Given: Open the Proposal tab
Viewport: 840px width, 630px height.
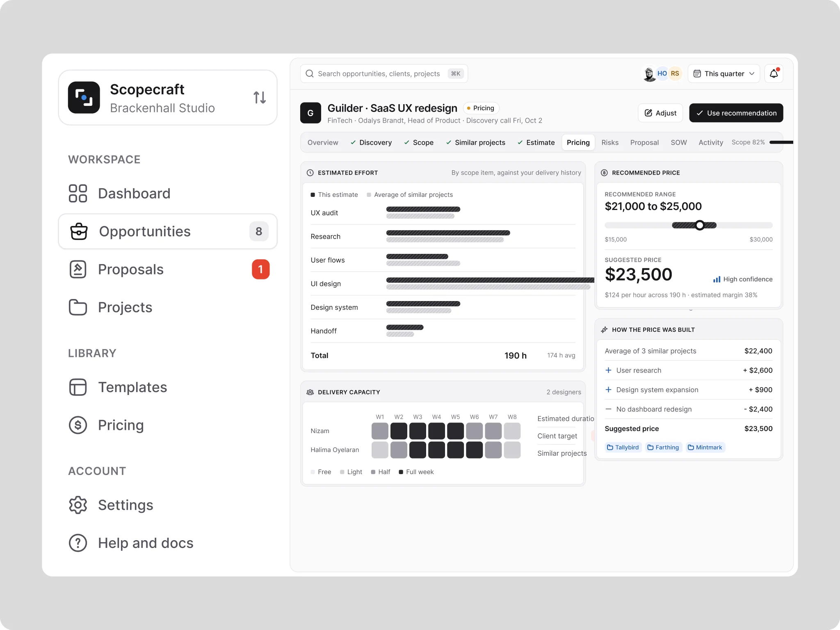Looking at the screenshot, I should point(644,142).
